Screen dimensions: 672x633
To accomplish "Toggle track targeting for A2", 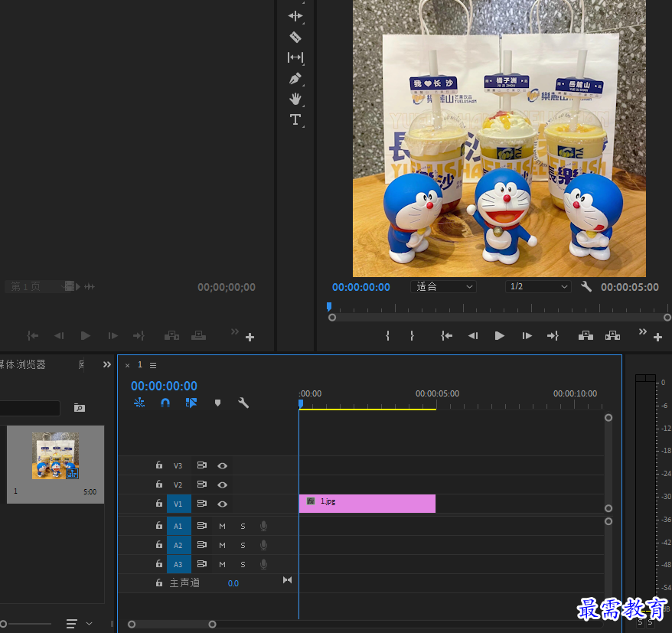I will tap(178, 545).
